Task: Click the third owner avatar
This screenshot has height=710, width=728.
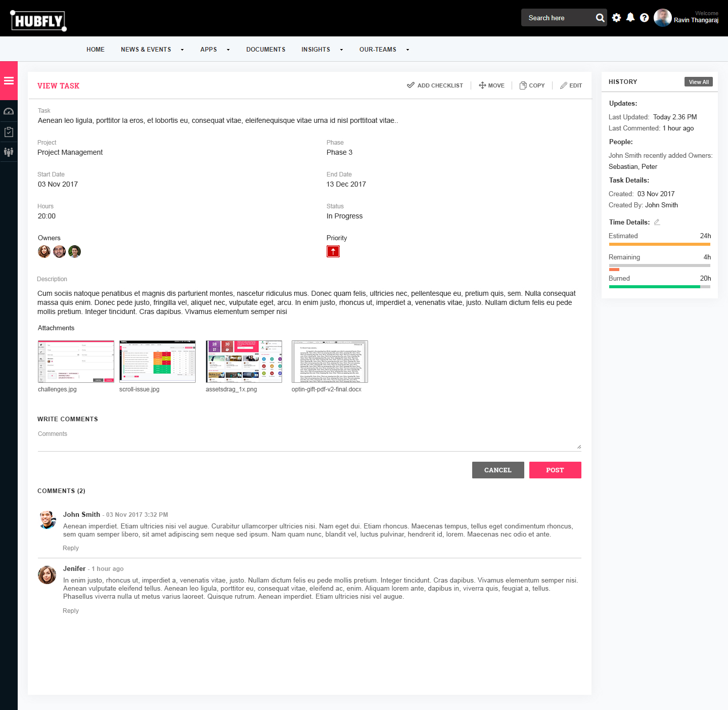Action: pyautogui.click(x=74, y=251)
